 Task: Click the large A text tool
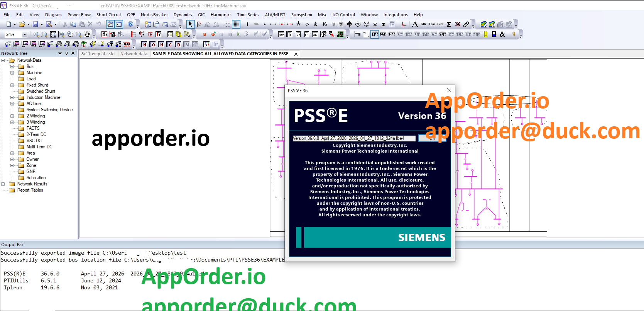[415, 24]
